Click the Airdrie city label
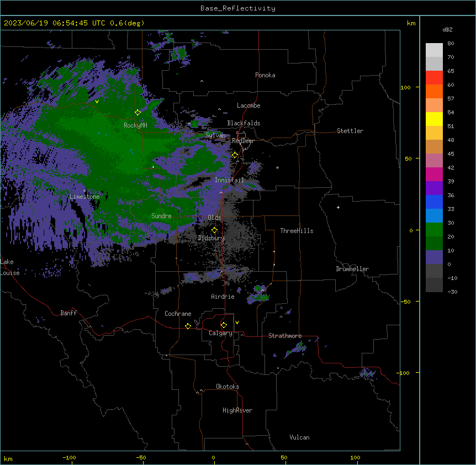The height and width of the screenshot is (465, 476). (x=223, y=297)
